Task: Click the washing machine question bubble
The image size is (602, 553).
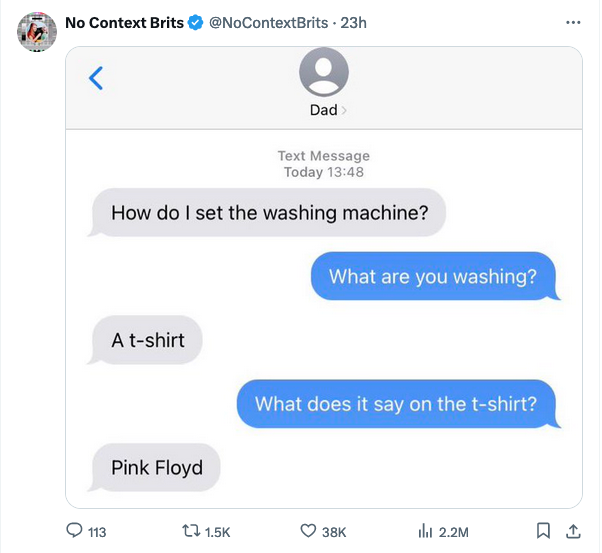Action: pyautogui.click(x=270, y=212)
